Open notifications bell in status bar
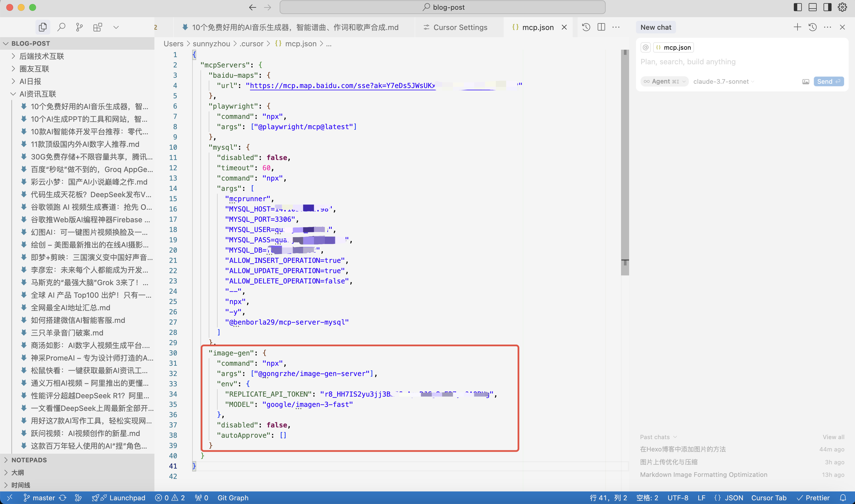Screen dimensions: 855x504 coord(843,497)
